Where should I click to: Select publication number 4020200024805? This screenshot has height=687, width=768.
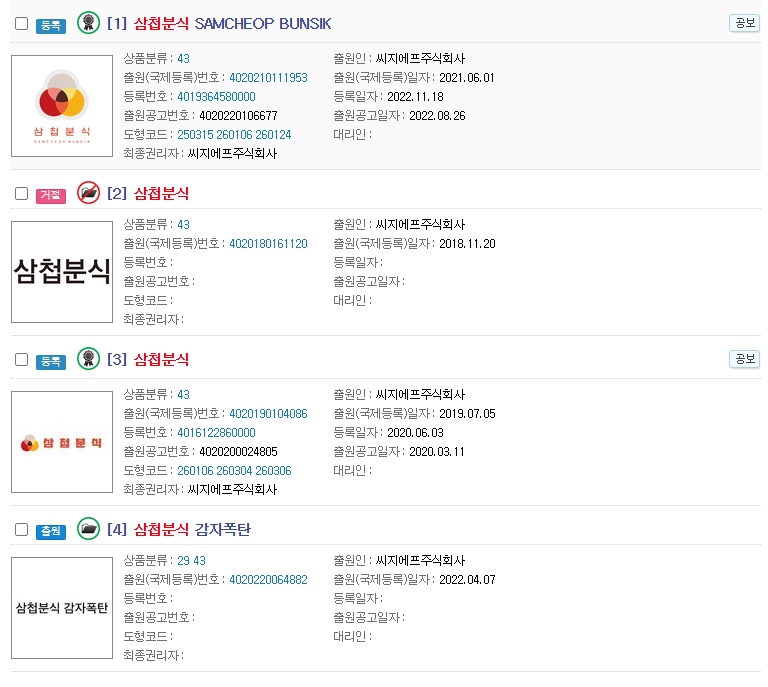point(238,452)
